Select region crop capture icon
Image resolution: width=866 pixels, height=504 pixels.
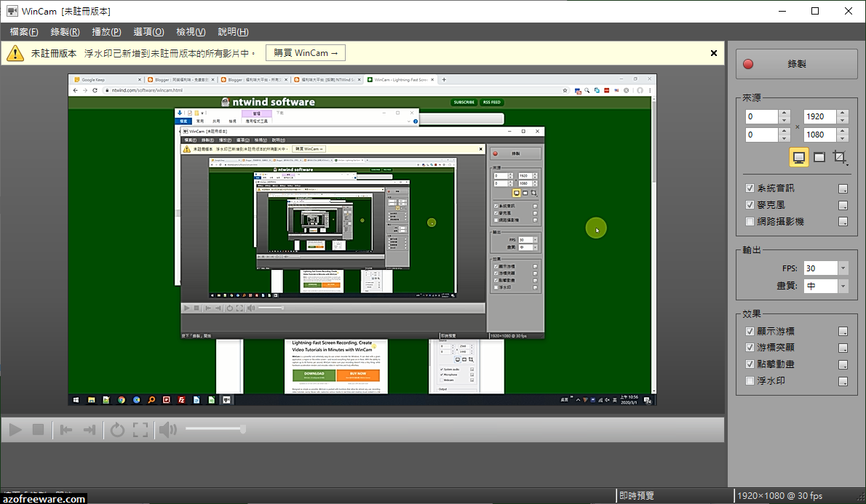[x=838, y=156]
